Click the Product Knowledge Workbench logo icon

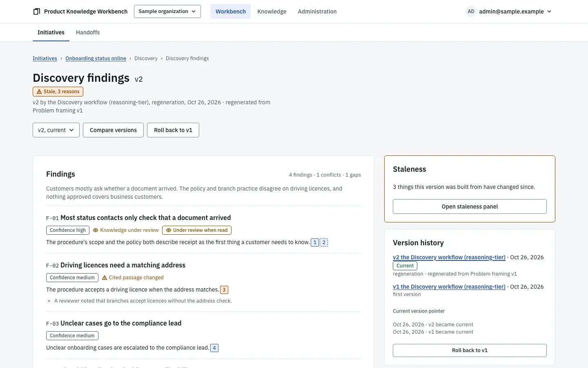click(37, 11)
